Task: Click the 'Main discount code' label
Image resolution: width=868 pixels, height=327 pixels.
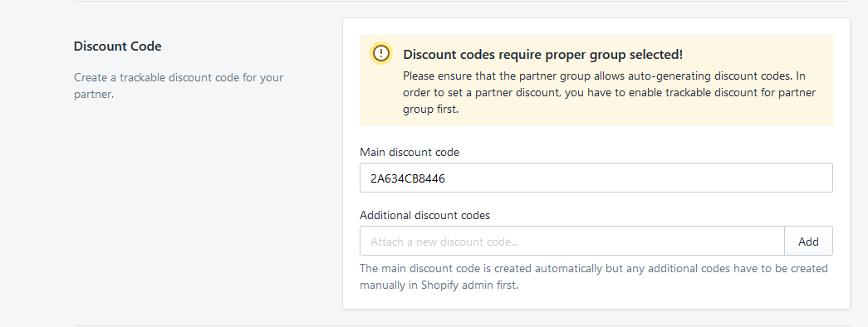Action: click(409, 152)
